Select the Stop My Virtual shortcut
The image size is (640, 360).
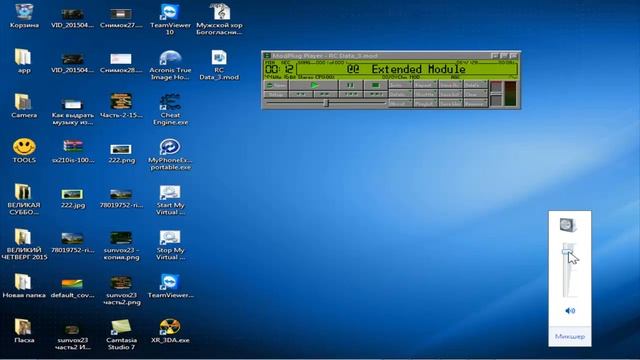point(170,244)
